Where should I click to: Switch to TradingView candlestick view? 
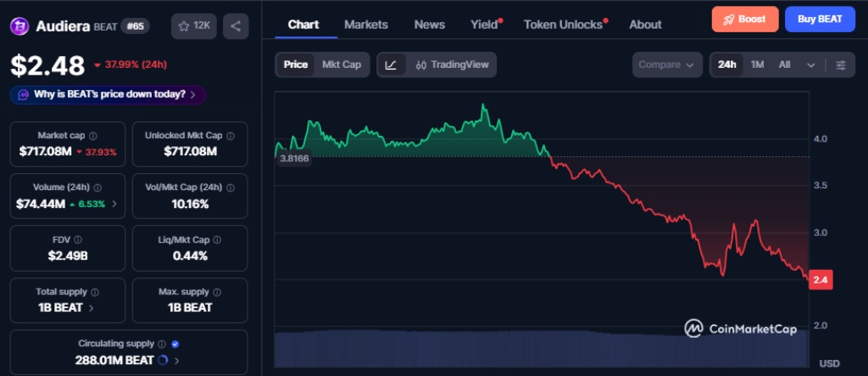[452, 65]
